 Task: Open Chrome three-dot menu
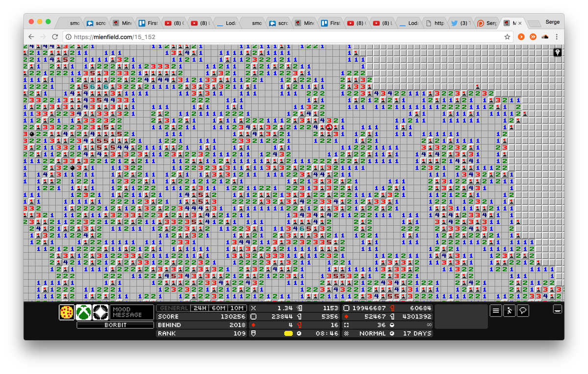coord(557,37)
